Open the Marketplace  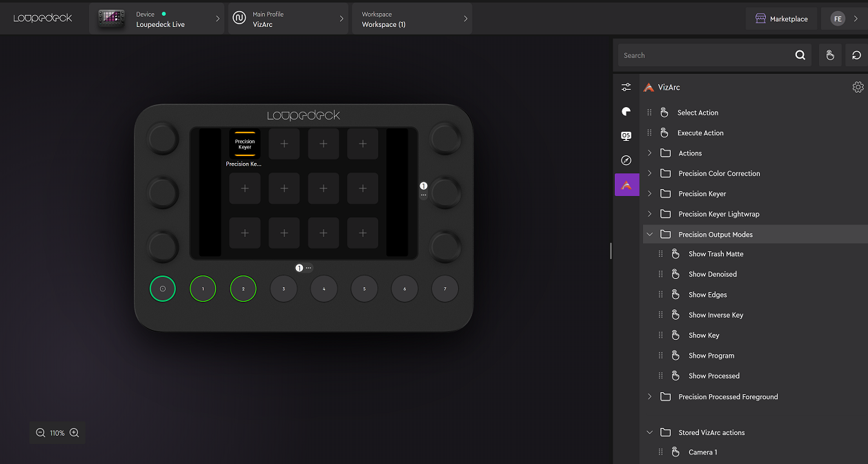(x=781, y=19)
